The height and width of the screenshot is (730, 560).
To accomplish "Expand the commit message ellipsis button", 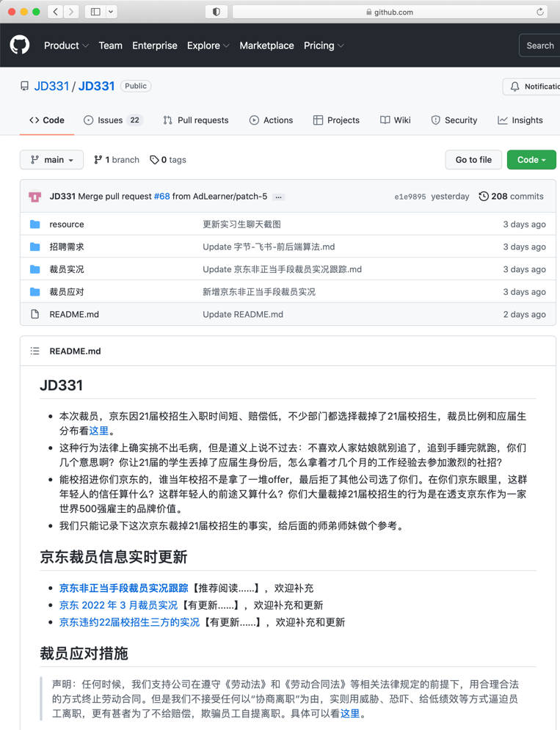I will (278, 197).
